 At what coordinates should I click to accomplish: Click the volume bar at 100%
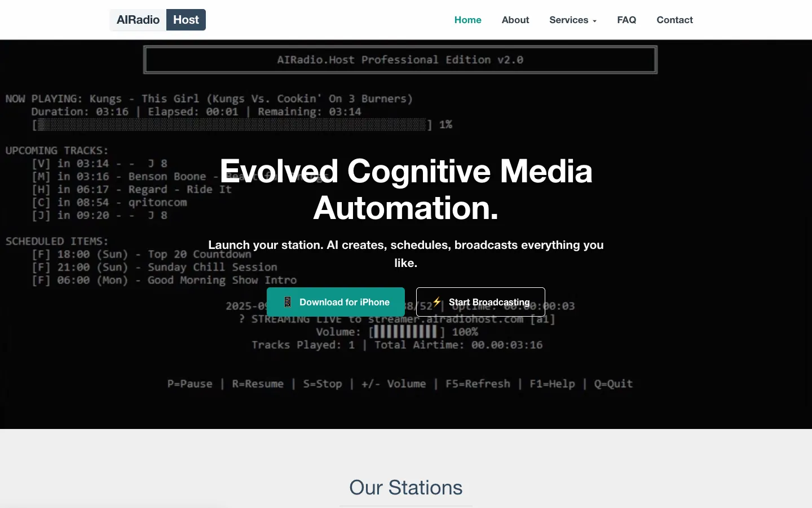point(406,332)
